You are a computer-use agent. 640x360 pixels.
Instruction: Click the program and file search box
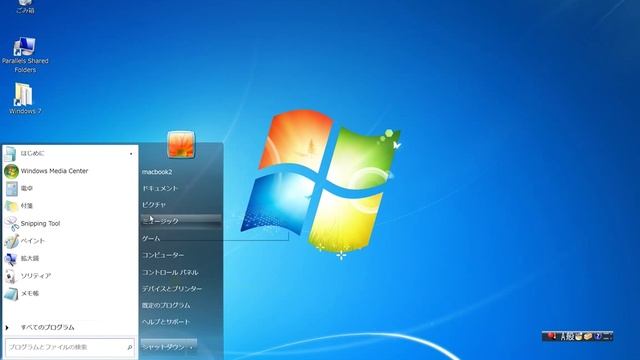70,347
